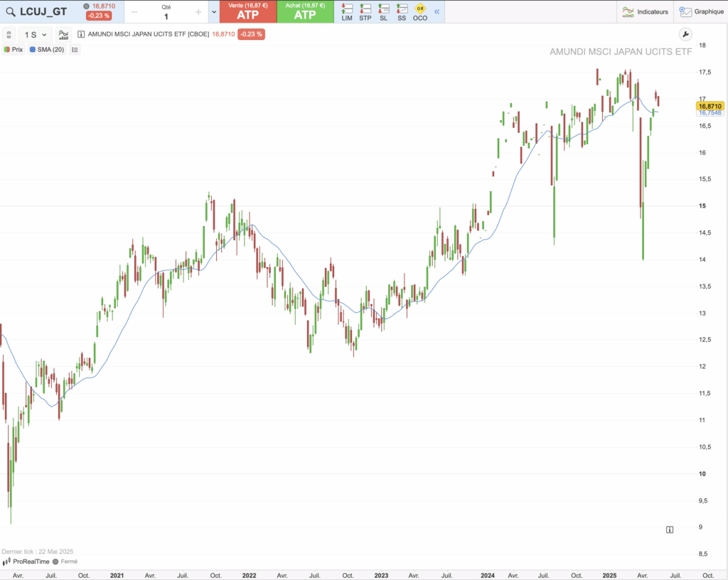Click the red -0.23 % badge in the chart header
The image size is (728, 580).
coord(251,34)
